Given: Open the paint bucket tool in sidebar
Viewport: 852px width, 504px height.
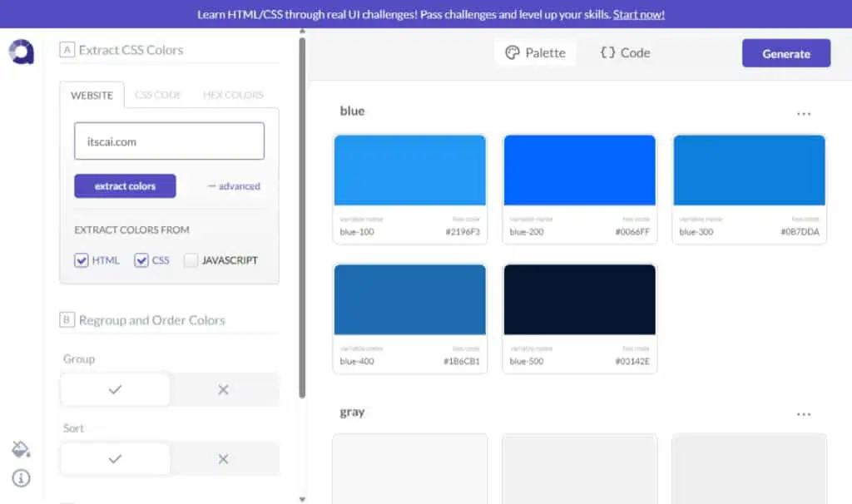Looking at the screenshot, I should [21, 449].
